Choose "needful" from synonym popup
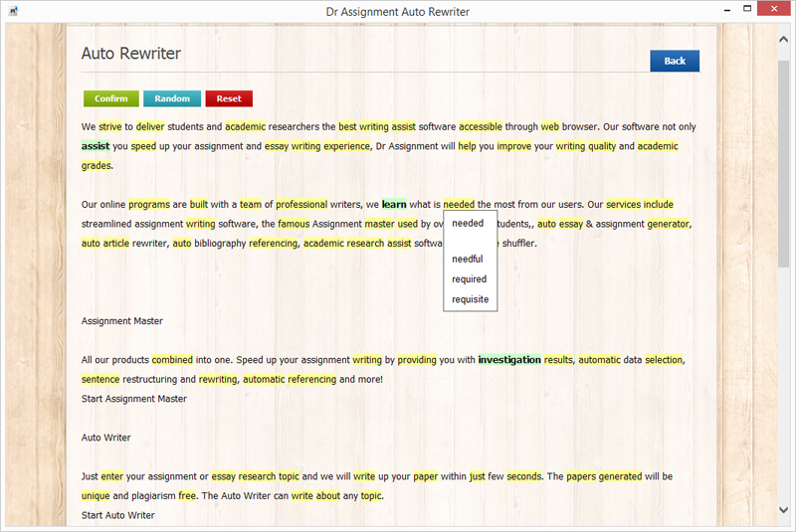The height and width of the screenshot is (532, 796). pyautogui.click(x=467, y=259)
